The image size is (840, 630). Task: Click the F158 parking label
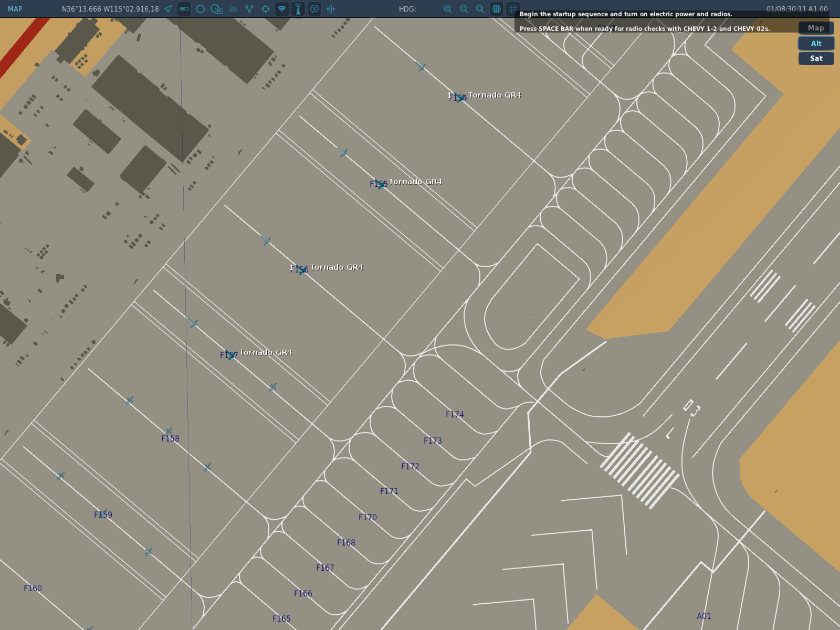click(x=170, y=439)
